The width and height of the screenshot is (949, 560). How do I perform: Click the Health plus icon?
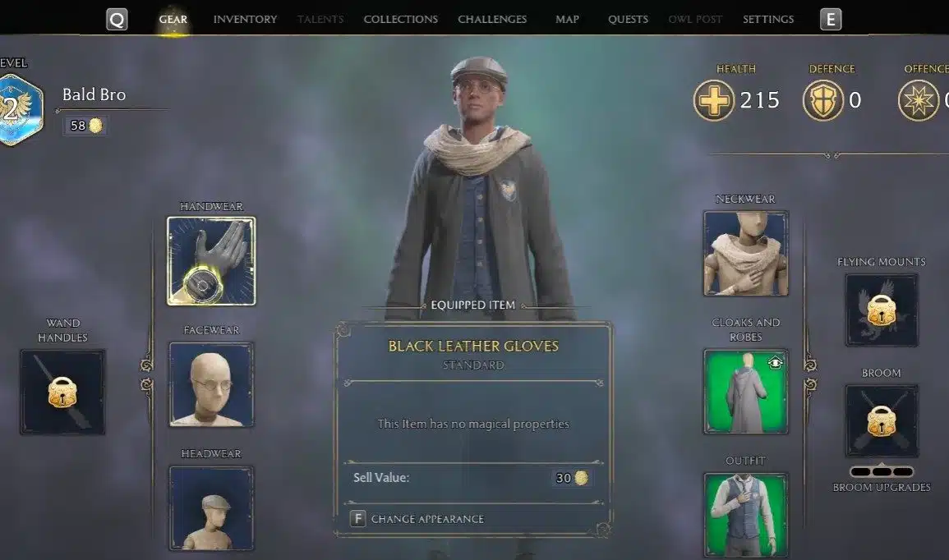713,100
